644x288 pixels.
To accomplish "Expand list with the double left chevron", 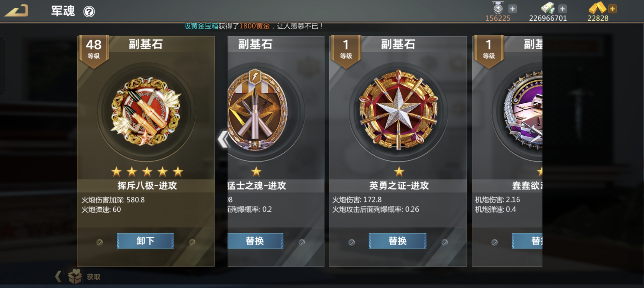I will click(x=223, y=139).
